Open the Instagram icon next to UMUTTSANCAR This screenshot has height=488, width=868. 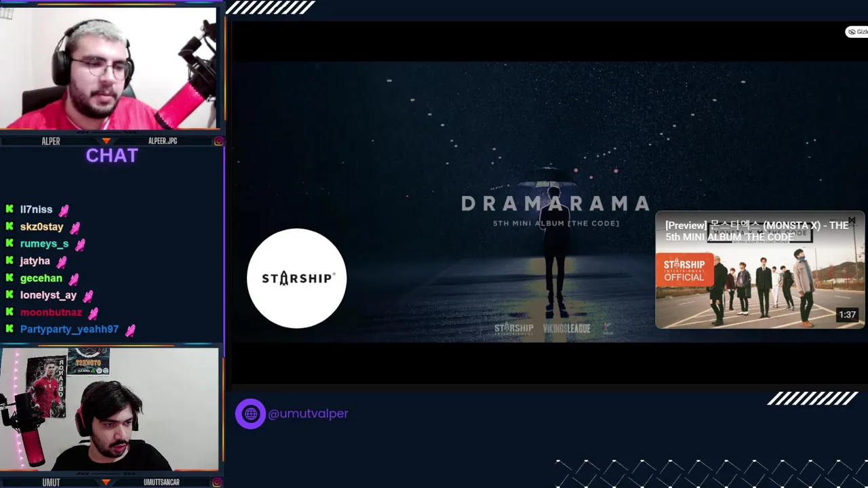click(x=218, y=482)
